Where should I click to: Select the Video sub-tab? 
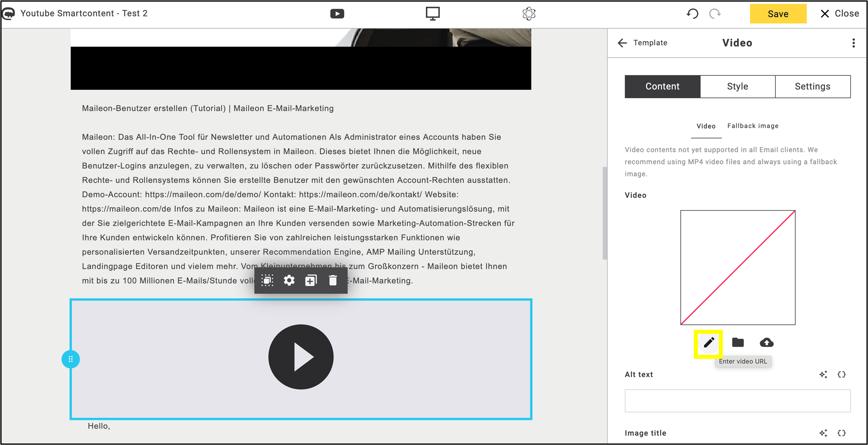pos(706,126)
